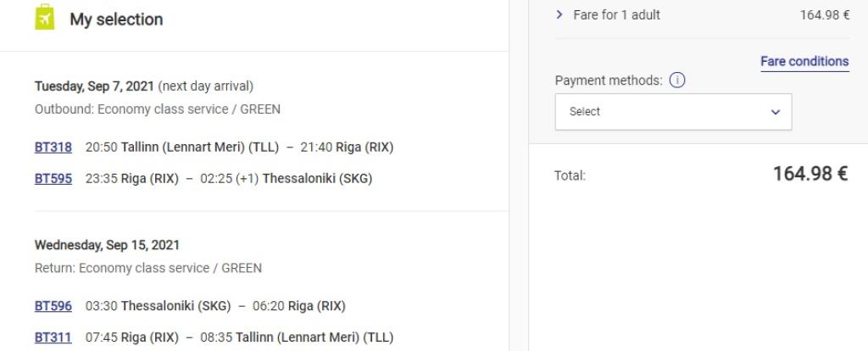868x351 pixels.
Task: Open the Fare conditions link
Action: click(804, 61)
